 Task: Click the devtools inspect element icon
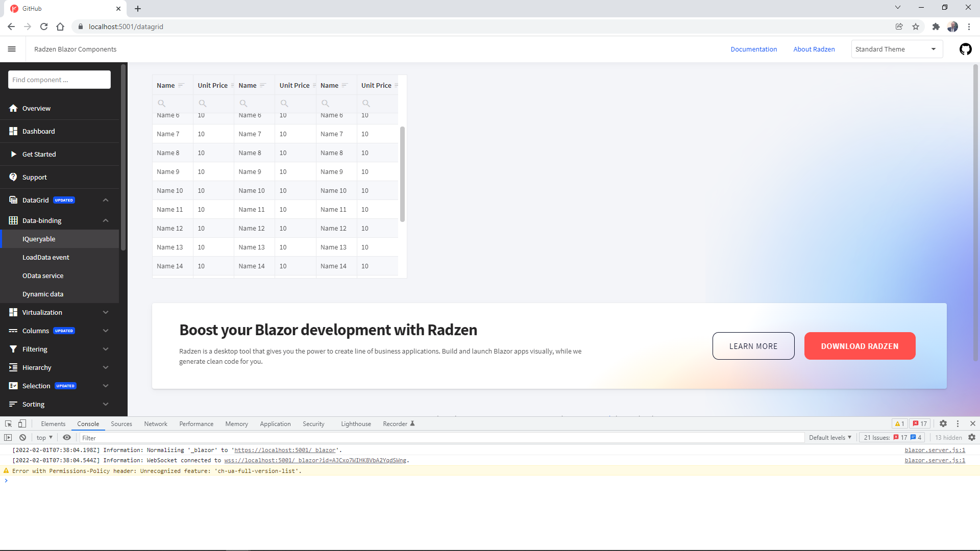click(x=8, y=423)
